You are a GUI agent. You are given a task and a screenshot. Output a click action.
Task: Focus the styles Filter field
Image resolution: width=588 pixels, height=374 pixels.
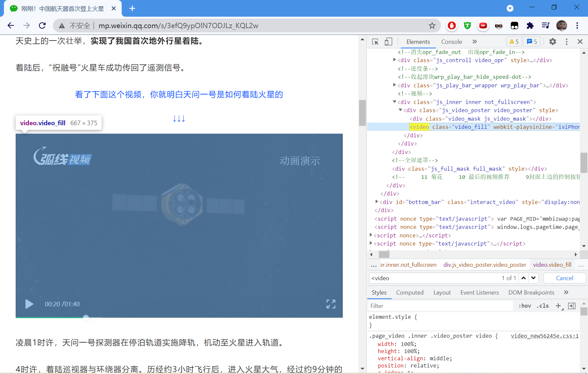pyautogui.click(x=441, y=306)
